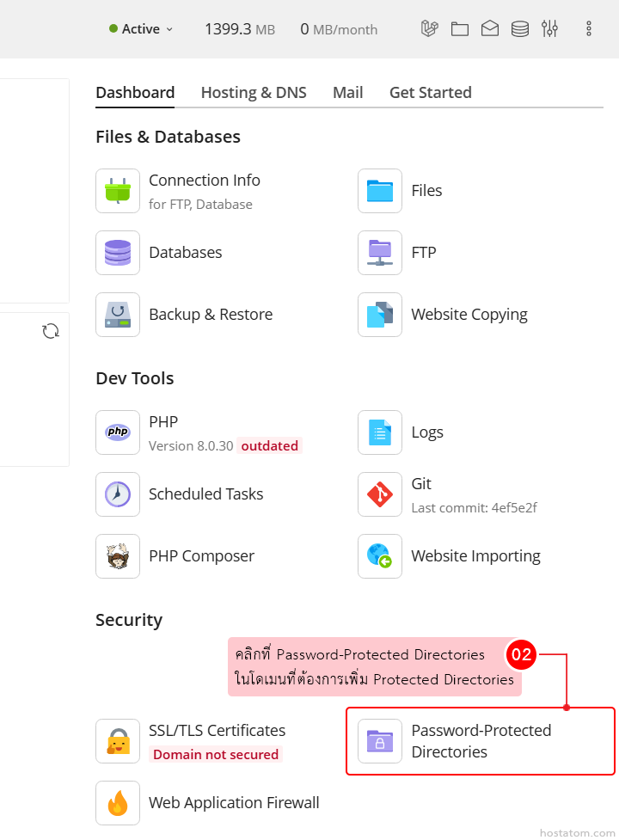
Task: Expand the Active status dropdown
Action: click(142, 28)
